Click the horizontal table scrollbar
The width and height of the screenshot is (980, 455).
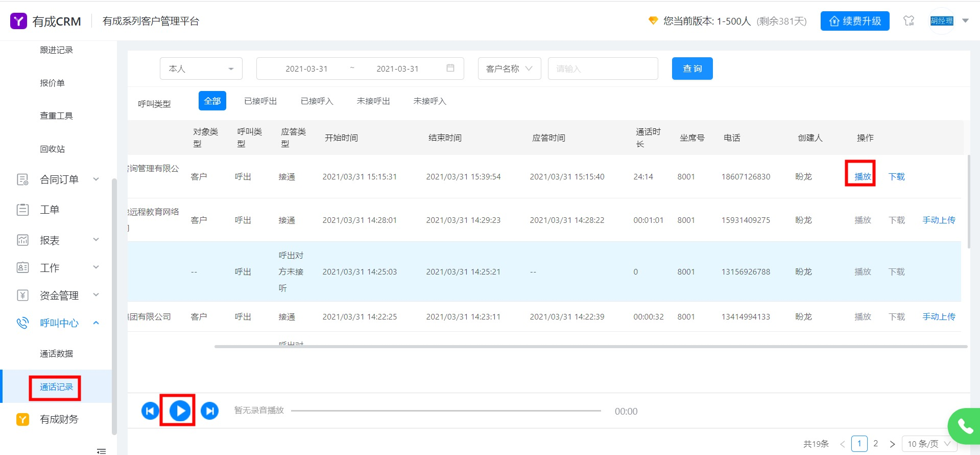tap(591, 347)
